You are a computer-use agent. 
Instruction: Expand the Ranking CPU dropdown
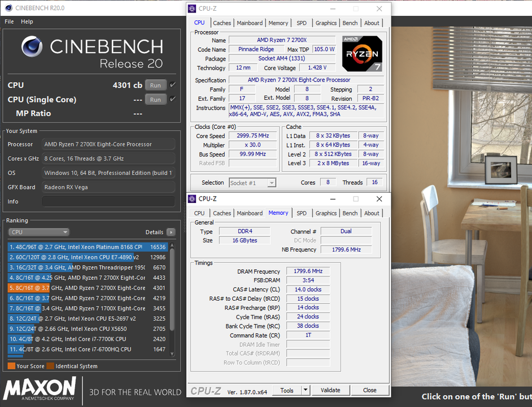(x=38, y=232)
